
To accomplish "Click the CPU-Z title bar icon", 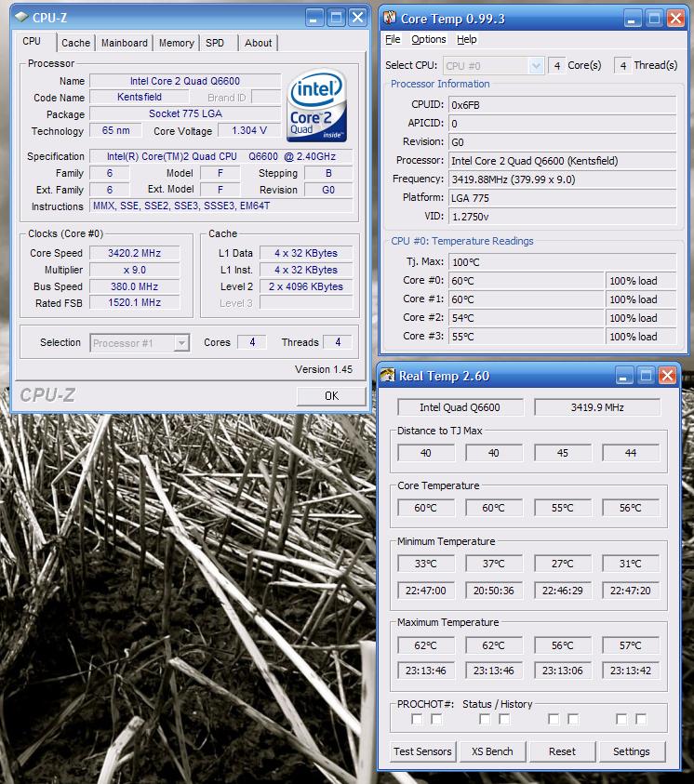I will click(21, 17).
